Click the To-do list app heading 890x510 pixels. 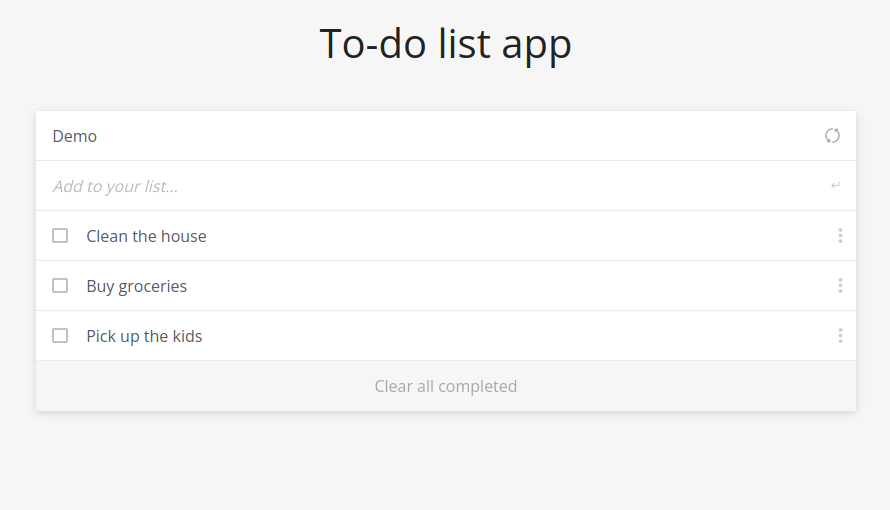[445, 44]
